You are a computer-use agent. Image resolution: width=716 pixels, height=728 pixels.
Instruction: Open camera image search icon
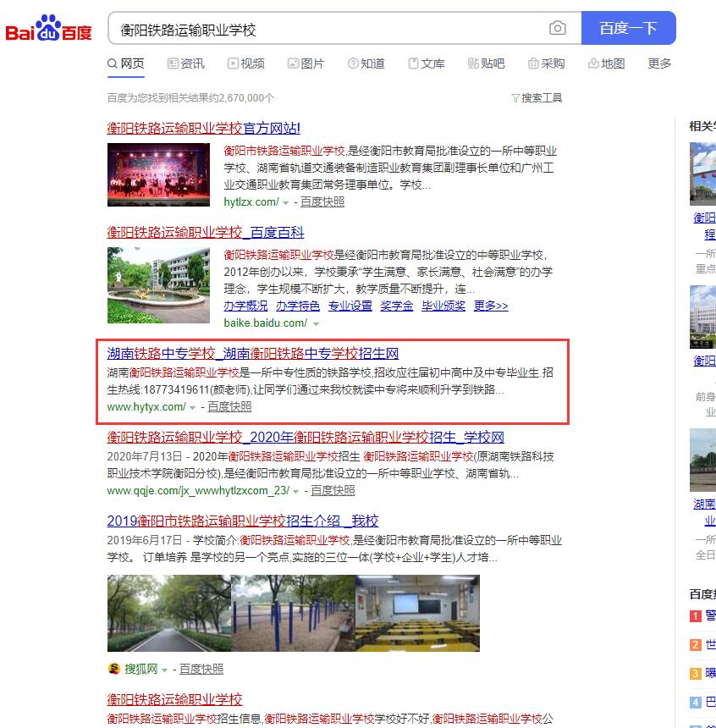557,28
